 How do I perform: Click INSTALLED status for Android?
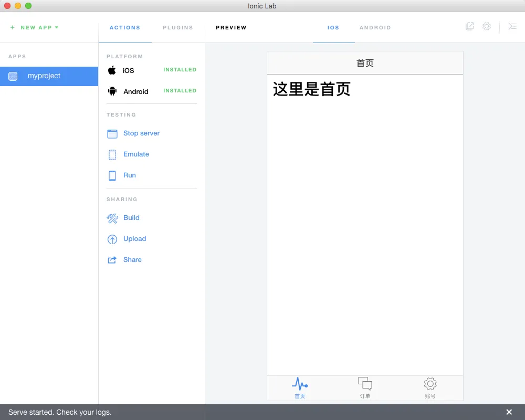[180, 91]
